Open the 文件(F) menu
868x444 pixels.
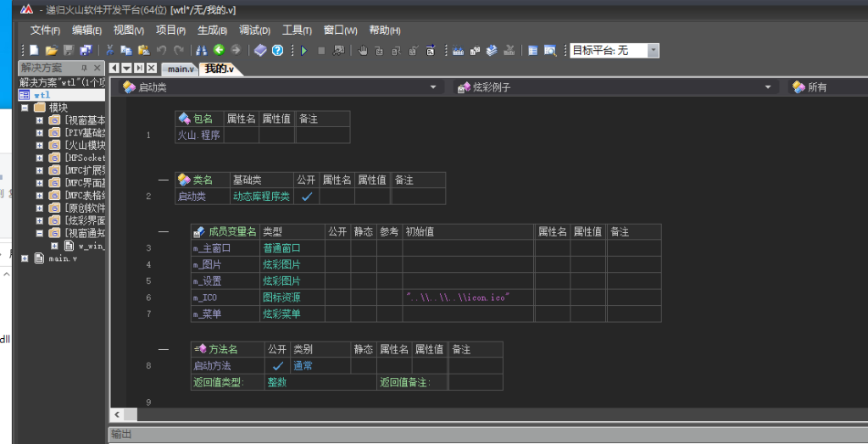pyautogui.click(x=46, y=31)
